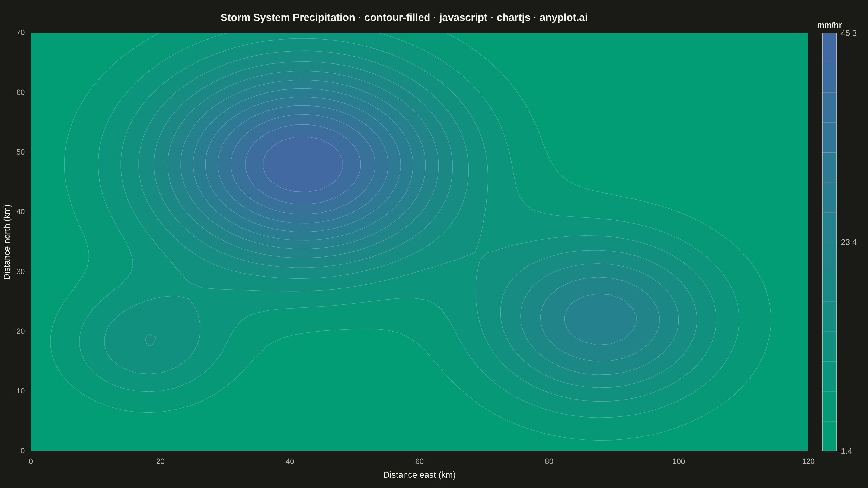Click the y-axis tick label 70

[21, 33]
